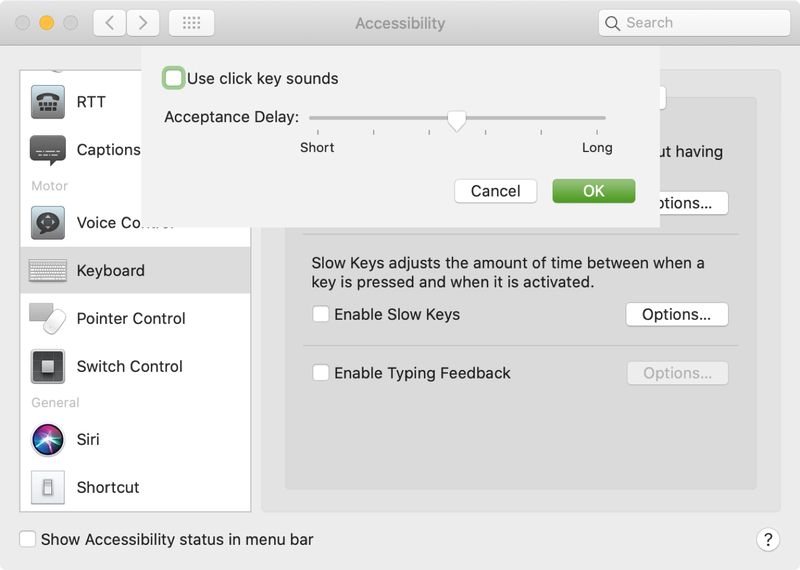Click the 'Accessibility' window title
Screen dimensions: 800x570
coord(400,23)
